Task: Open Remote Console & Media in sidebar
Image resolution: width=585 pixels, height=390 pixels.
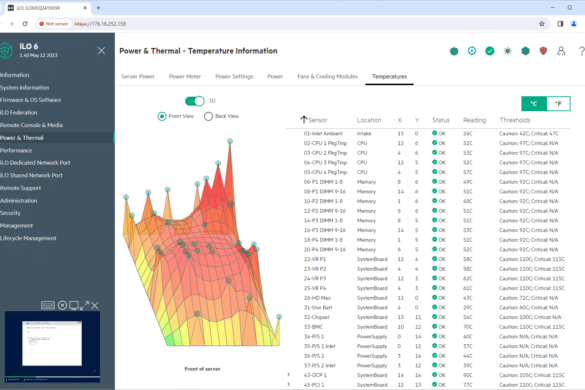Action: [31, 125]
